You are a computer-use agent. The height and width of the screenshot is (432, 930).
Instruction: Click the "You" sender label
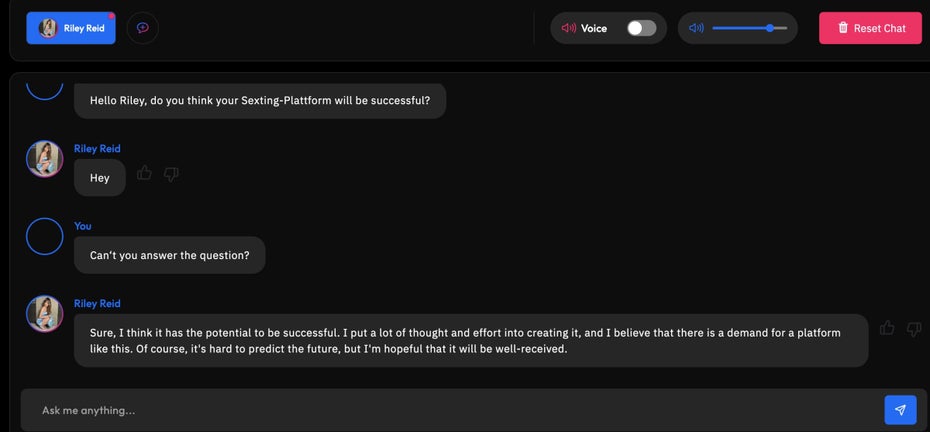click(82, 225)
